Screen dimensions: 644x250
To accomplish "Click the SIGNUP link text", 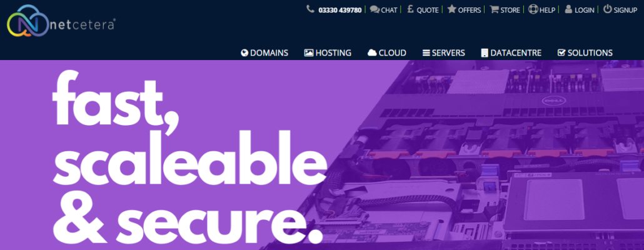I will pos(625,10).
